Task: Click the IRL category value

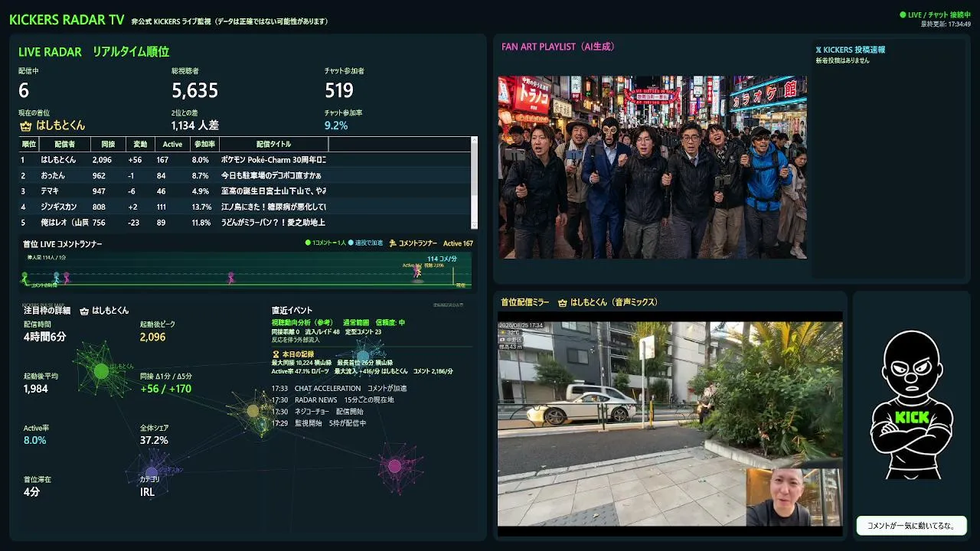Action: coord(148,492)
